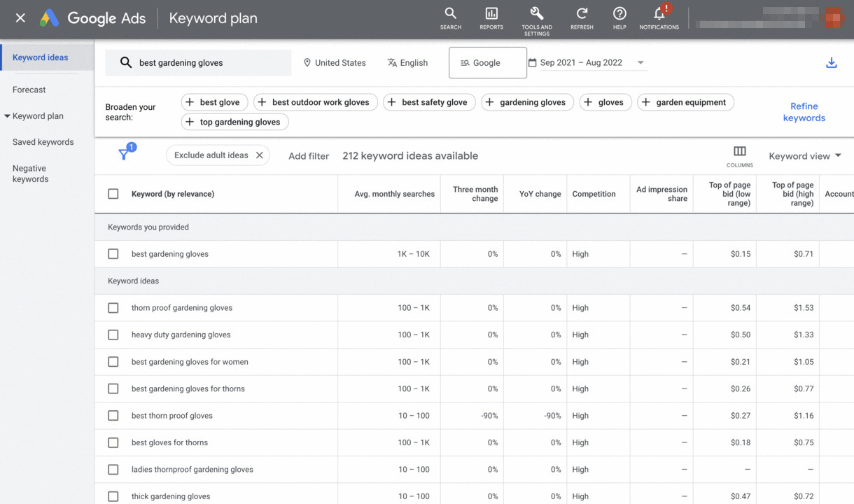Open Negative keywords in sidebar

tap(30, 174)
